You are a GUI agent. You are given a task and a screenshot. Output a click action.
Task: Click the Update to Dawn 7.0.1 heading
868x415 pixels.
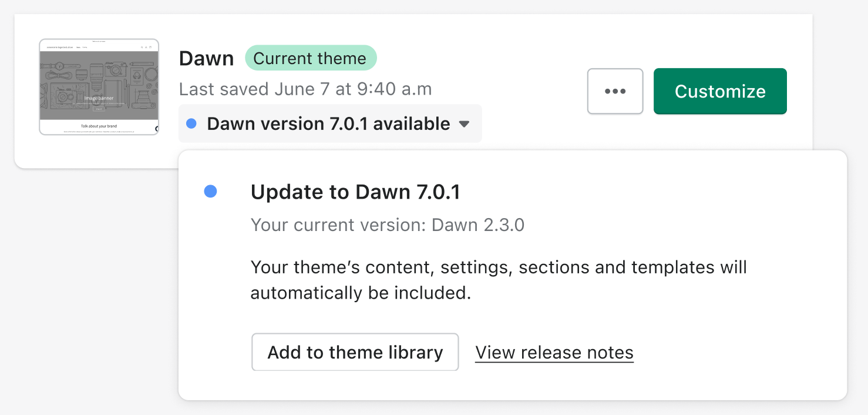click(355, 192)
